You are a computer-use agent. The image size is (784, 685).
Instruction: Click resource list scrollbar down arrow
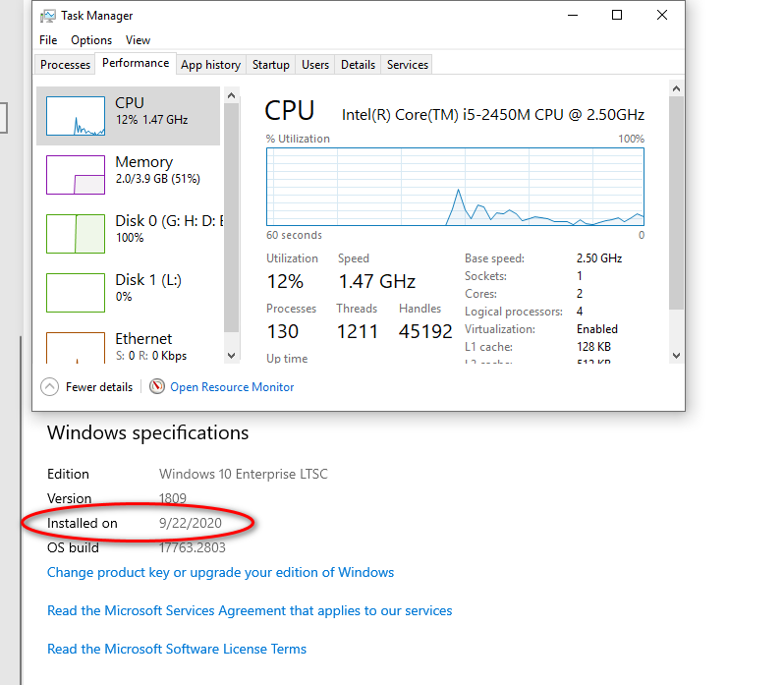[231, 356]
